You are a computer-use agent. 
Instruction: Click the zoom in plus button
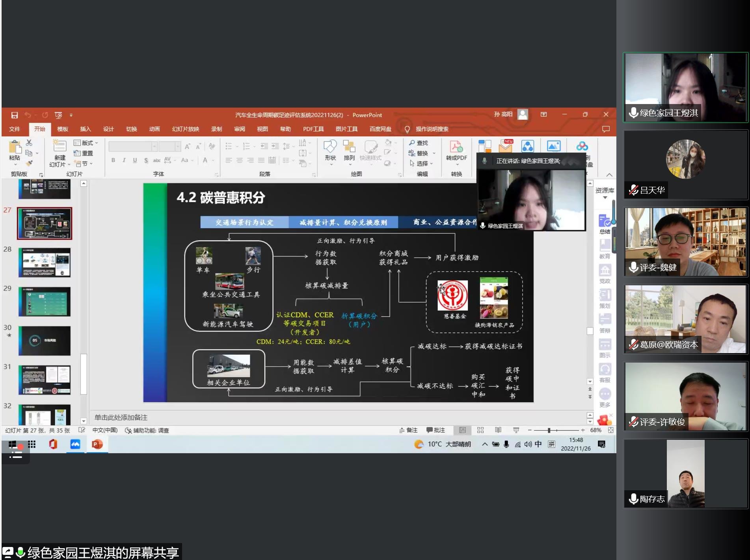pyautogui.click(x=583, y=430)
